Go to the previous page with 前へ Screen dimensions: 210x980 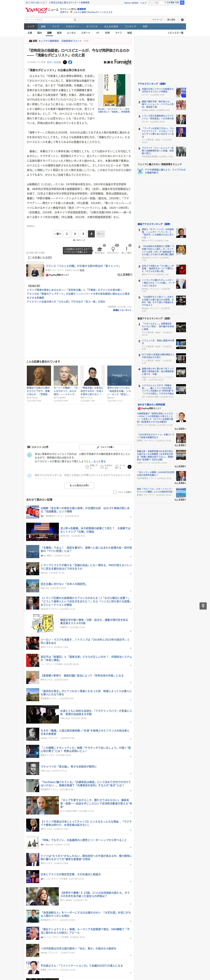coord(58,234)
